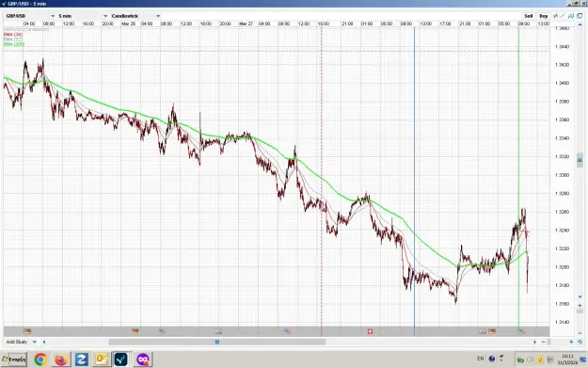Click the EMA (34) legend label
Viewport: 588px width, 368px height.
coord(13,35)
